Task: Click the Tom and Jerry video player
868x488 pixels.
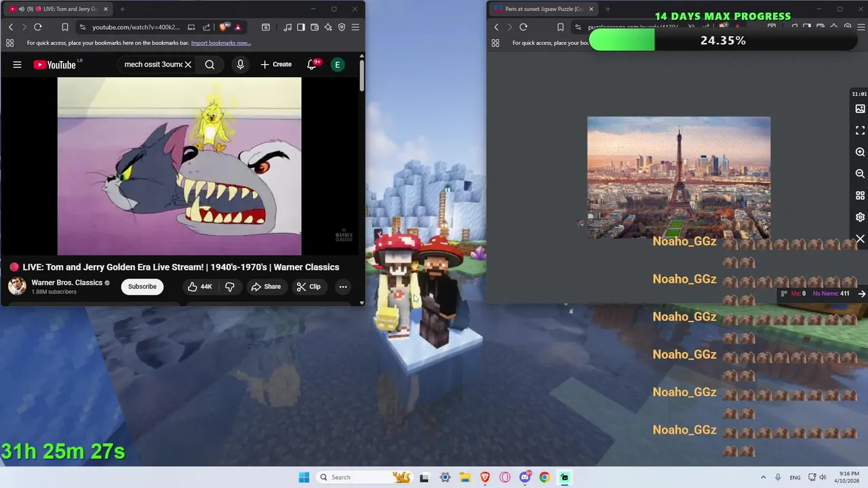Action: 179,166
